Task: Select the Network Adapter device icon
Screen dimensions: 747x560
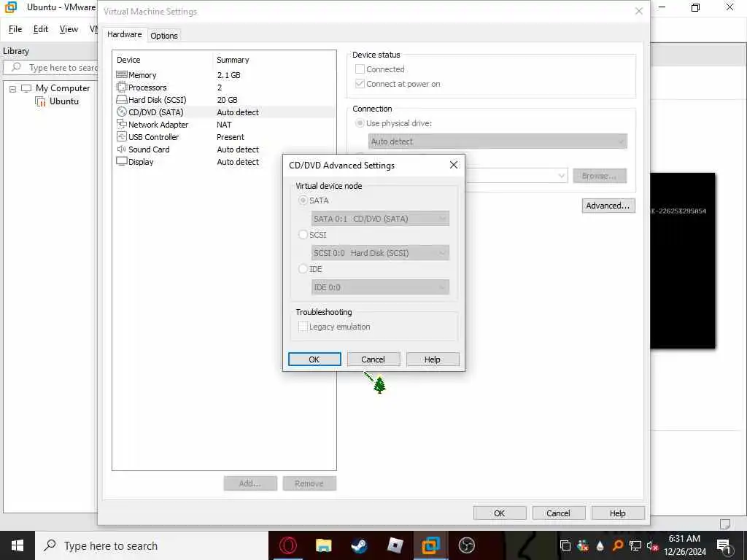Action: (122, 124)
